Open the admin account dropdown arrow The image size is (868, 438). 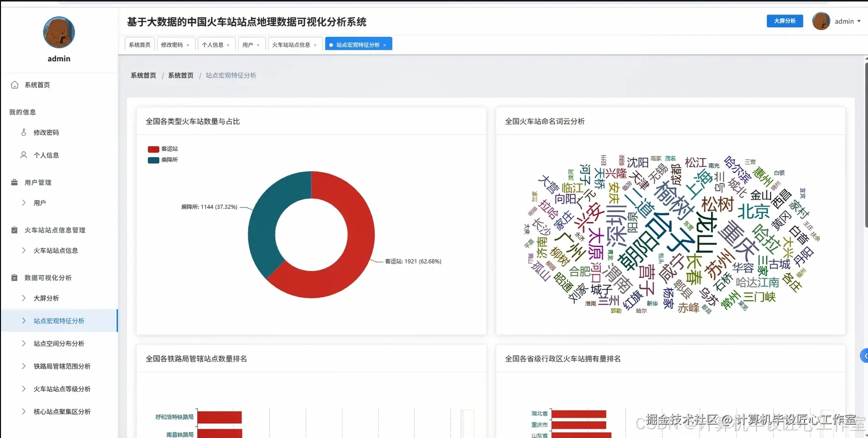point(859,21)
